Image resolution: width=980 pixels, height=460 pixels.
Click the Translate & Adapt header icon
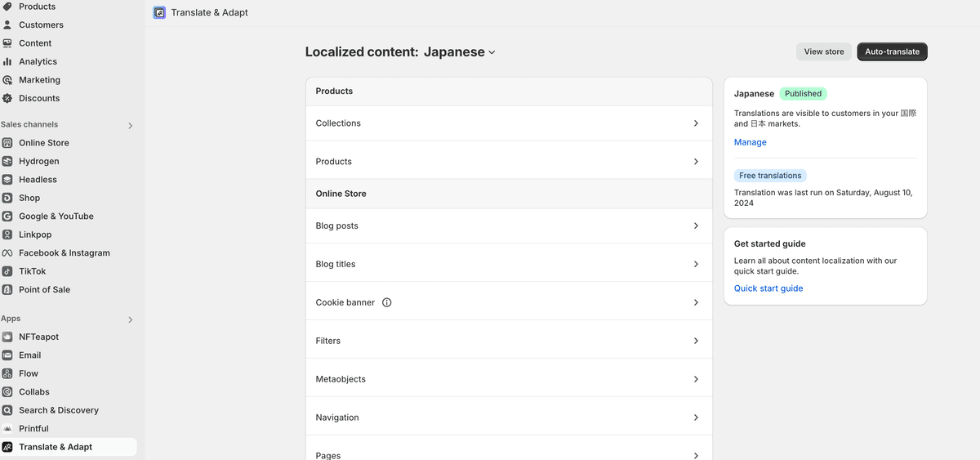[x=159, y=12]
